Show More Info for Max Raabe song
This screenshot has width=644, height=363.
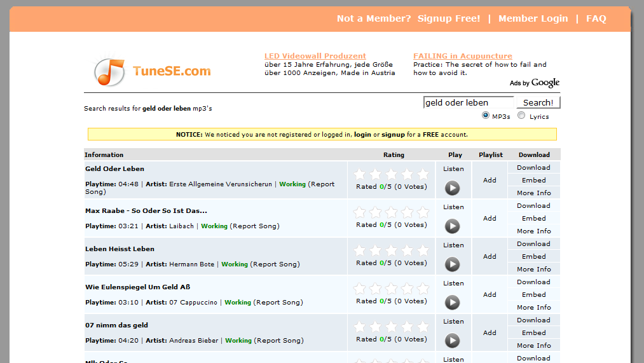(x=533, y=231)
